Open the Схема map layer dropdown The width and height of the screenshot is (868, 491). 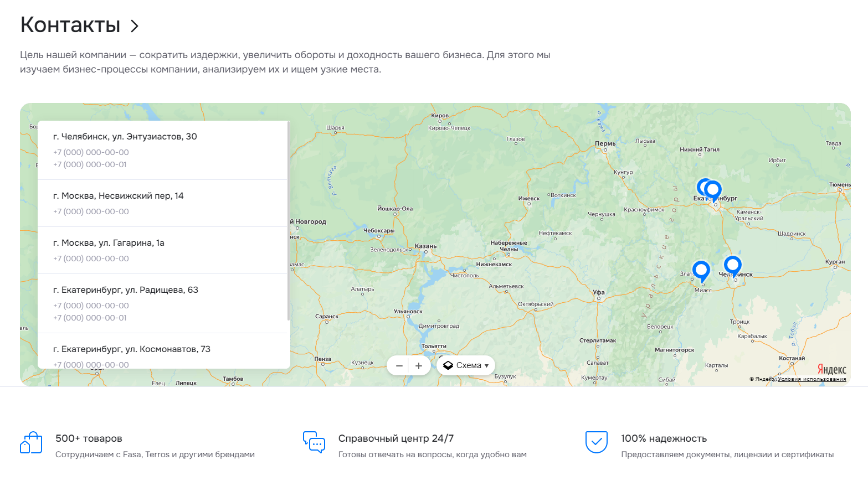click(466, 365)
